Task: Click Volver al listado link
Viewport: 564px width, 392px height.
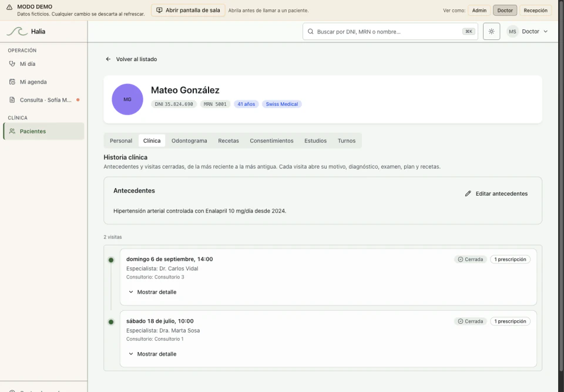Action: coord(131,59)
